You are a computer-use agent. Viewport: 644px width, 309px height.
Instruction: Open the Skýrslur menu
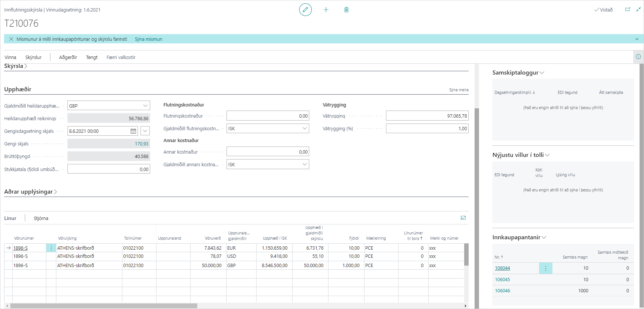(33, 57)
